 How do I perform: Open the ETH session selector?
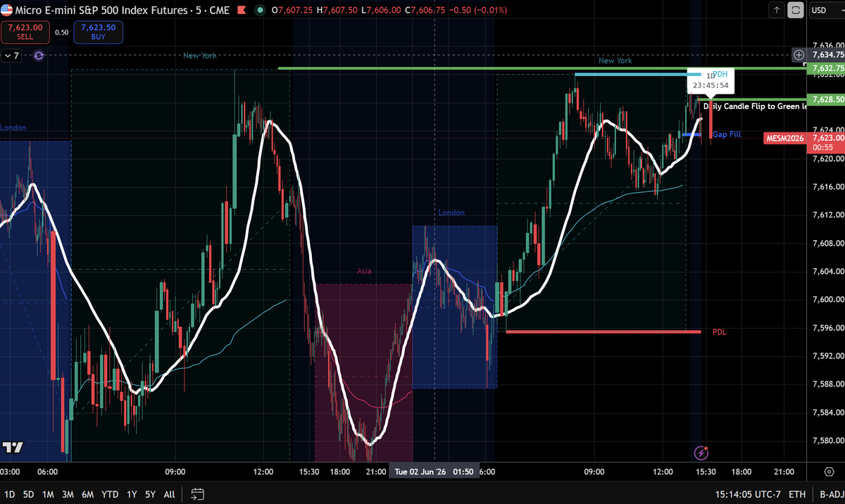tap(797, 494)
